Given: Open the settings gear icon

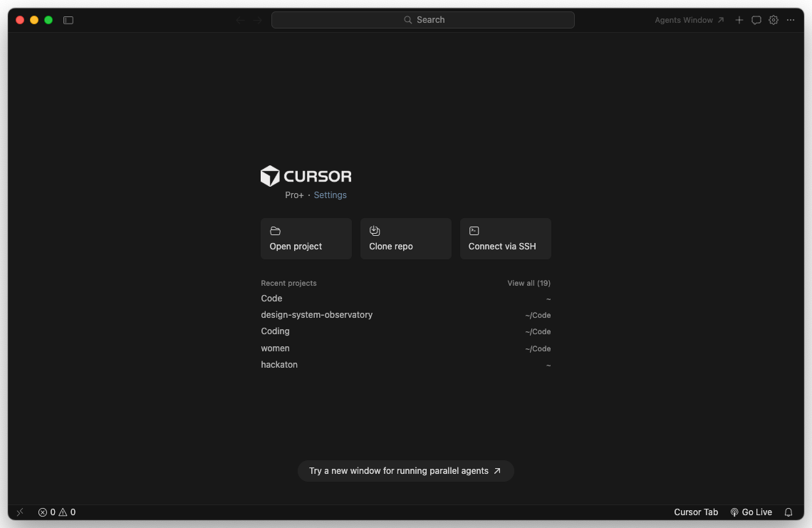Looking at the screenshot, I should [773, 20].
